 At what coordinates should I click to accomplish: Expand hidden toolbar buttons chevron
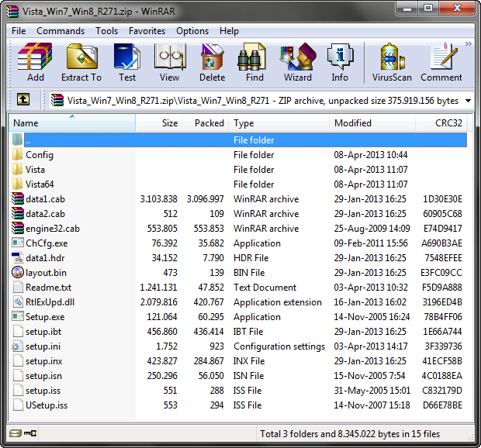click(x=468, y=44)
